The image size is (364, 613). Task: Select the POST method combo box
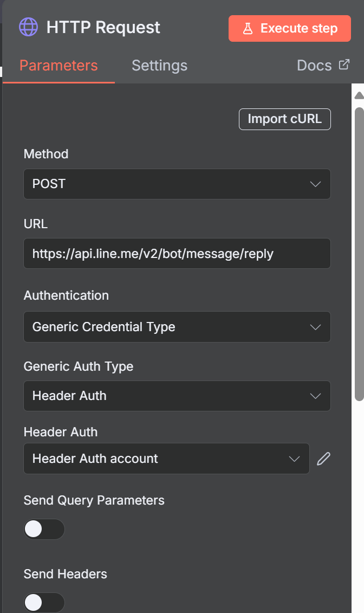coord(177,184)
